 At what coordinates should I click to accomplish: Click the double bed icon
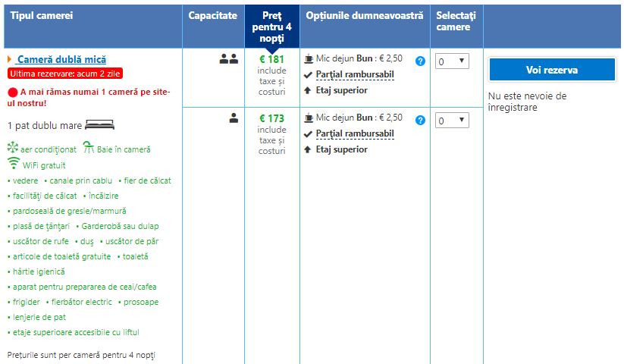click(x=99, y=125)
